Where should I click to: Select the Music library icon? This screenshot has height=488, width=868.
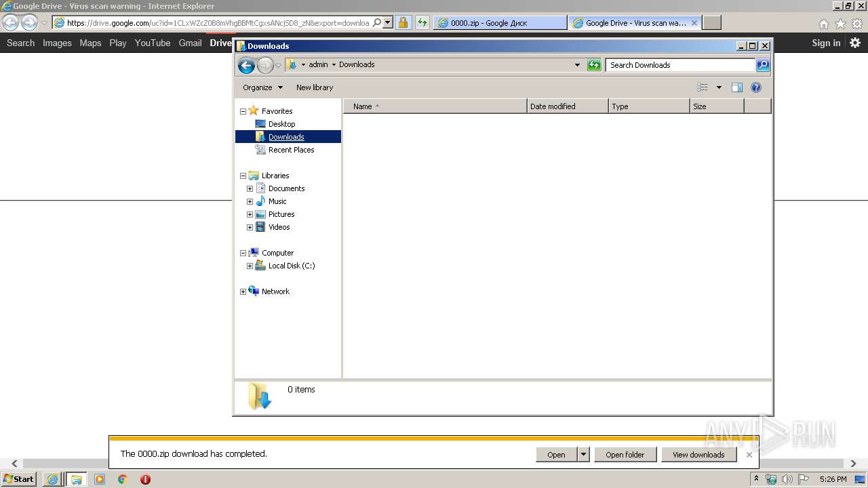260,201
